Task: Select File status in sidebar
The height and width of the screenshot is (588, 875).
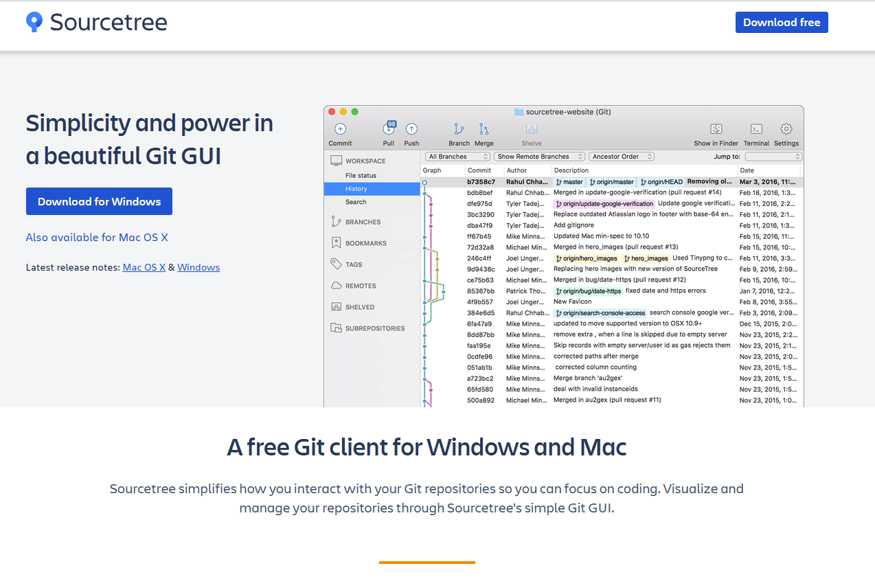Action: click(361, 175)
